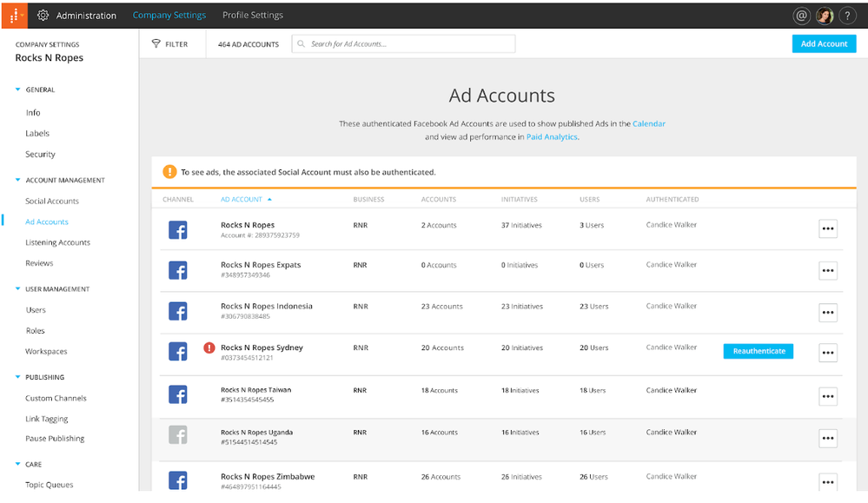The width and height of the screenshot is (868, 503).
Task: Open more options for Rocks N Ropes Uganda
Action: point(827,438)
